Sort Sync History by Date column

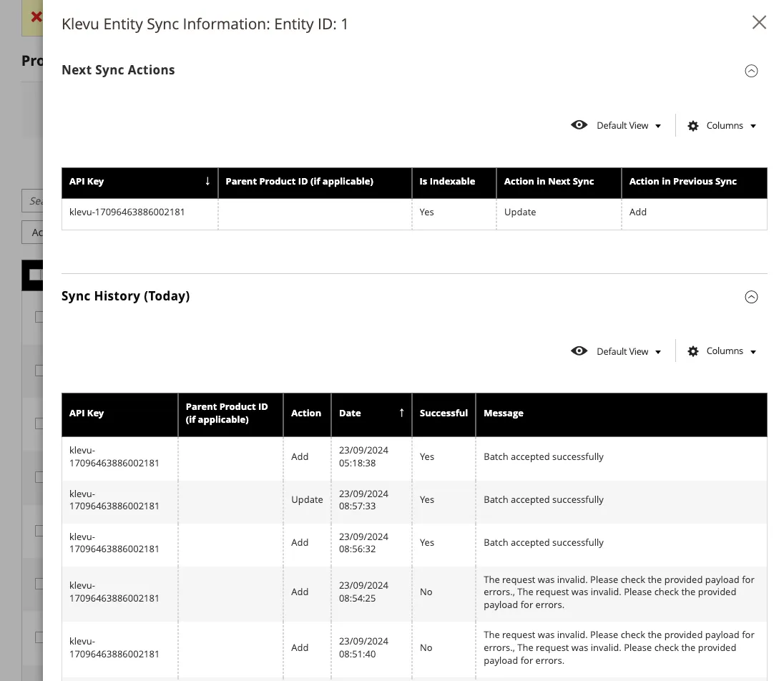tap(371, 413)
